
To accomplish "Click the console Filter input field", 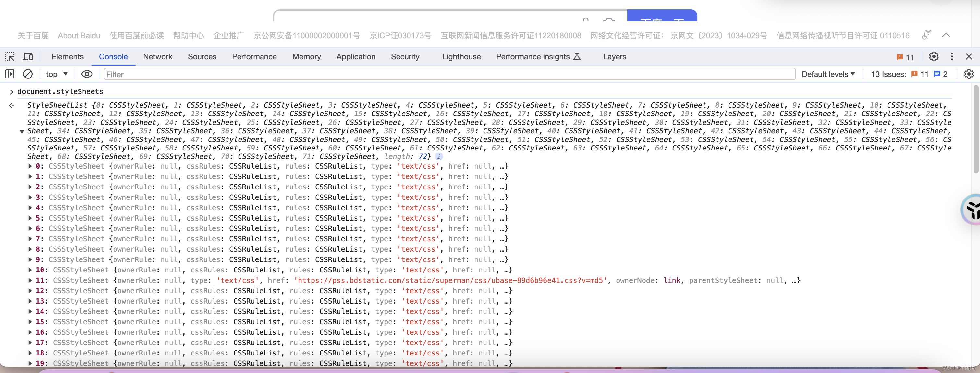I will (449, 74).
